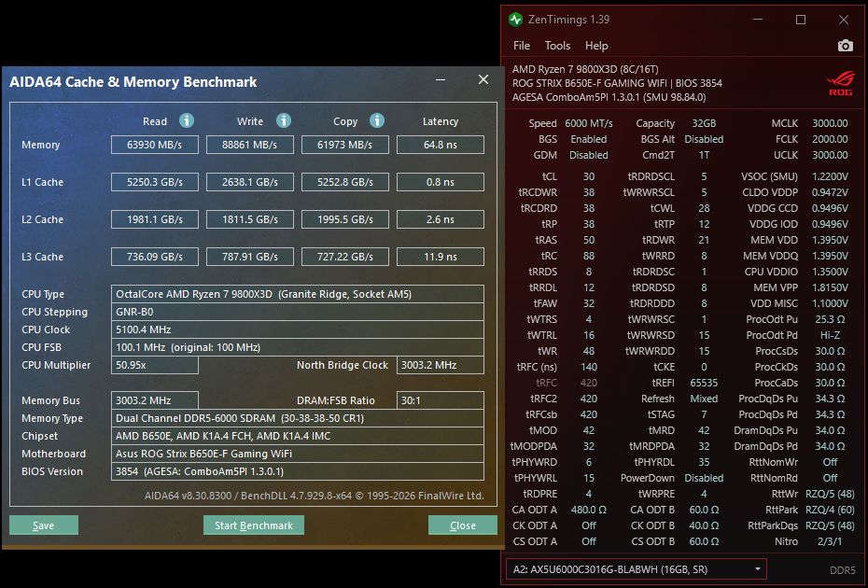Click tRFC (ns) value 140
Image resolution: width=868 pixels, height=588 pixels.
(588, 367)
